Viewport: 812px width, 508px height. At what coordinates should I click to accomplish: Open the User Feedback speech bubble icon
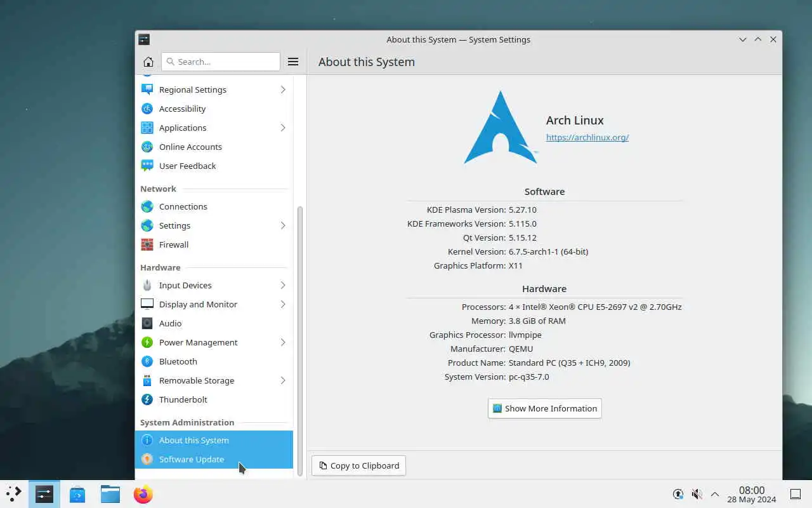(x=147, y=166)
